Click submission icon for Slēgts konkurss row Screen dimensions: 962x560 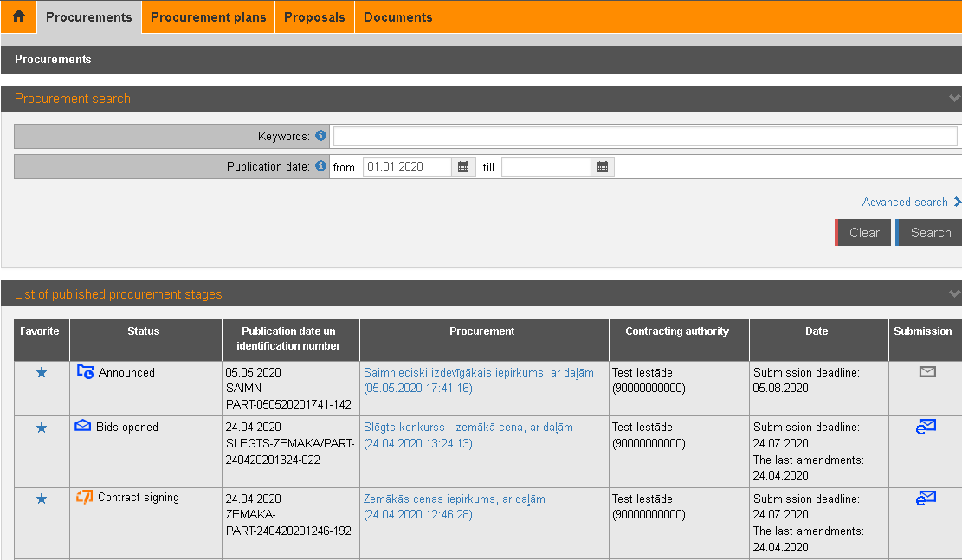926,427
